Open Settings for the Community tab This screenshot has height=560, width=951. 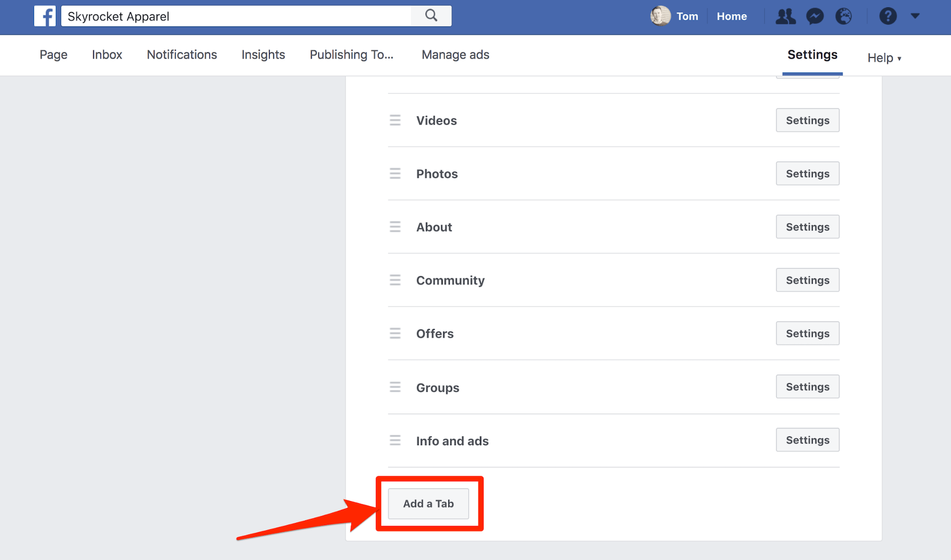click(x=807, y=280)
